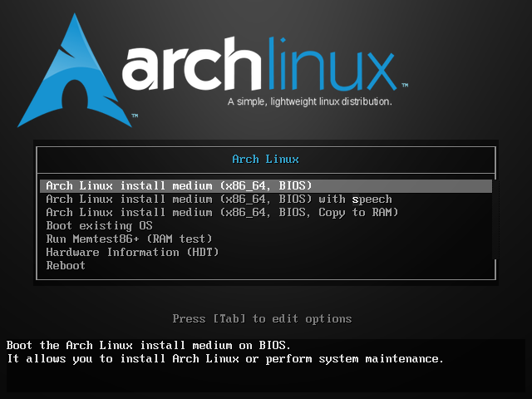Click the archlinux wordmark in the header
Viewport: 532px width, 399px height.
click(x=259, y=65)
